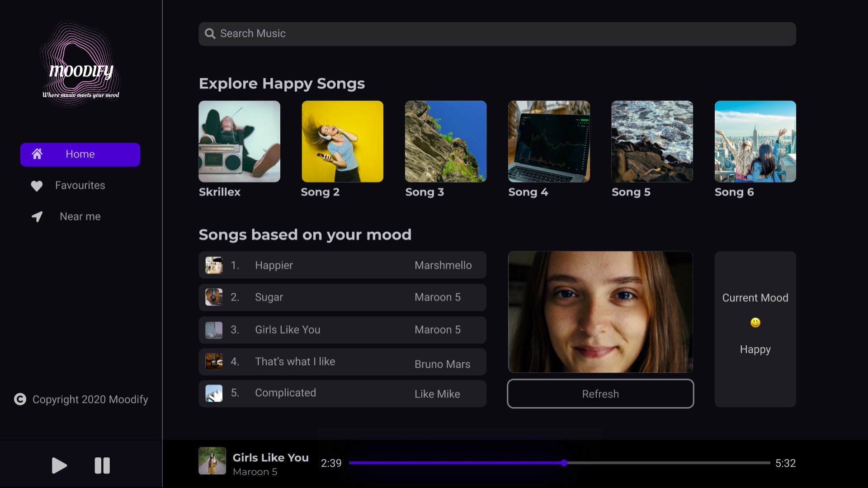This screenshot has width=868, height=488.
Task: Select the Favourites heart icon
Action: pyautogui.click(x=36, y=185)
